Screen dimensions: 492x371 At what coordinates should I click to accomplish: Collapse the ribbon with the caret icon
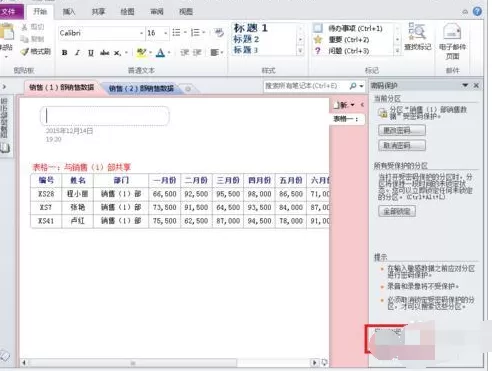(465, 12)
